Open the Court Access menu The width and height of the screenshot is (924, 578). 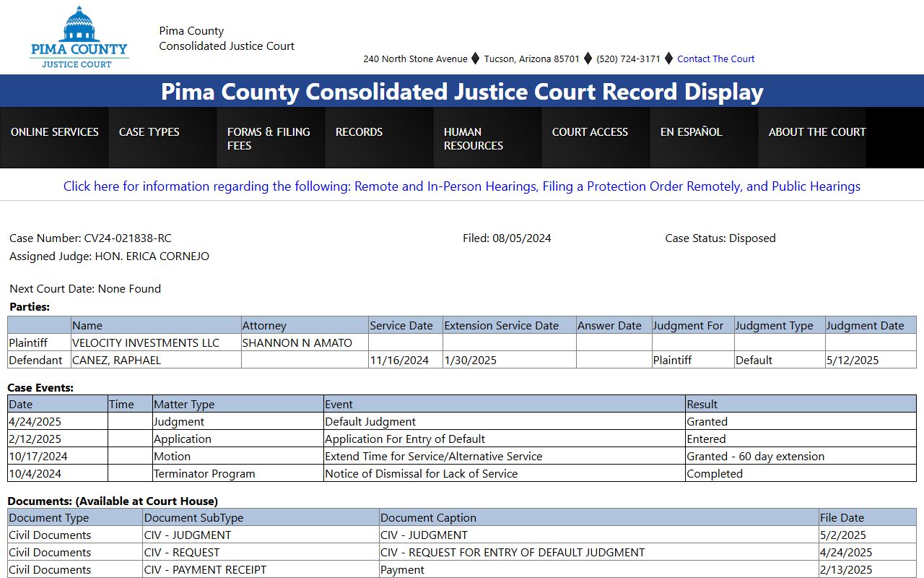[596, 138]
